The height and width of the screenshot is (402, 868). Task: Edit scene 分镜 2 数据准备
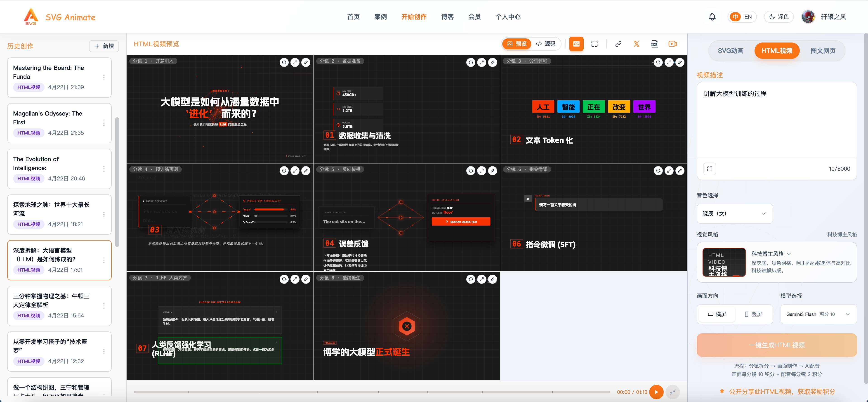492,62
